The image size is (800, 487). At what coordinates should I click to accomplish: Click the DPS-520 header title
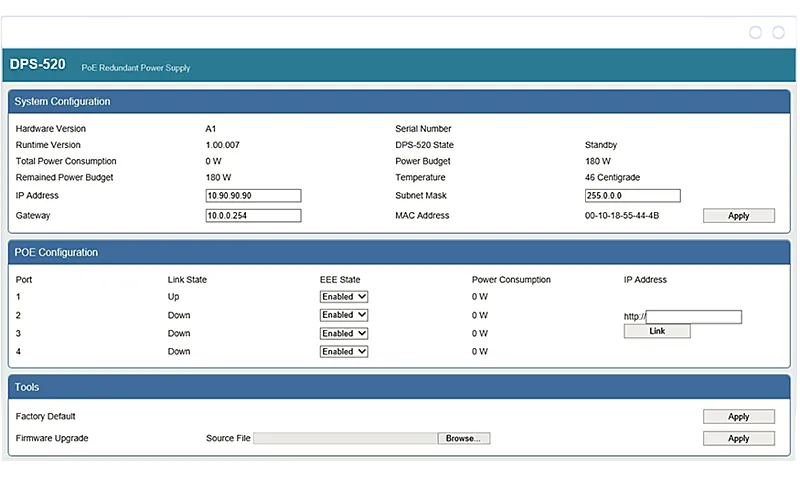click(37, 64)
